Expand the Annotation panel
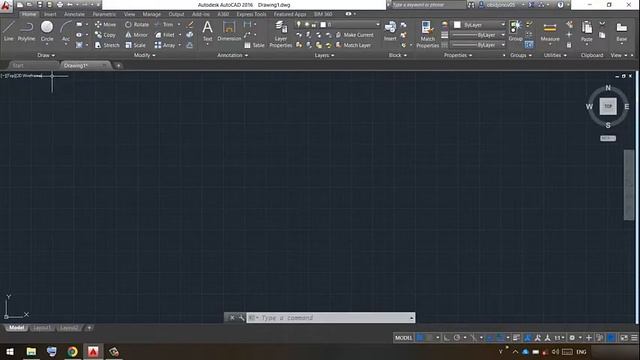The image size is (640, 360). (x=232, y=55)
